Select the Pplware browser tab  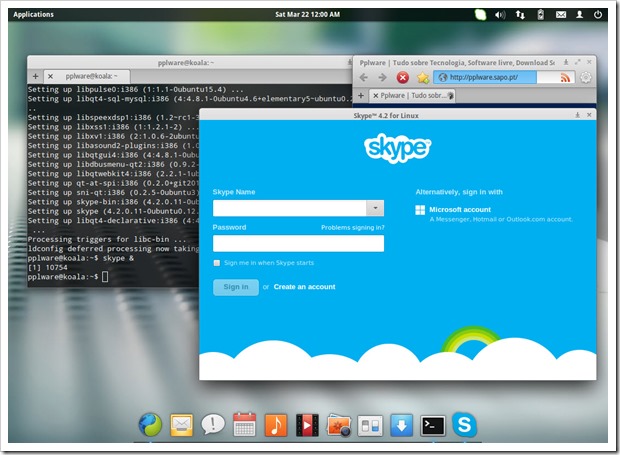click(412, 96)
